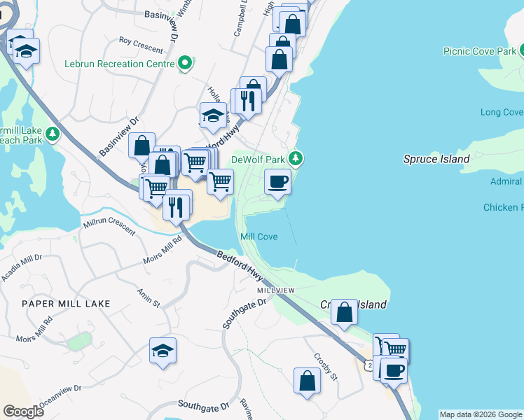Click the Long Cove label
Viewport: 524px width, 420px height.
click(502, 112)
